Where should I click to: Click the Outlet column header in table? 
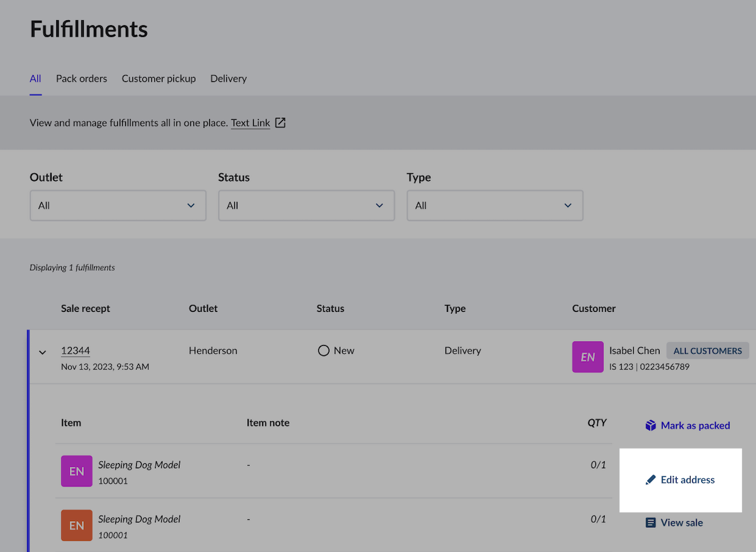click(x=203, y=309)
